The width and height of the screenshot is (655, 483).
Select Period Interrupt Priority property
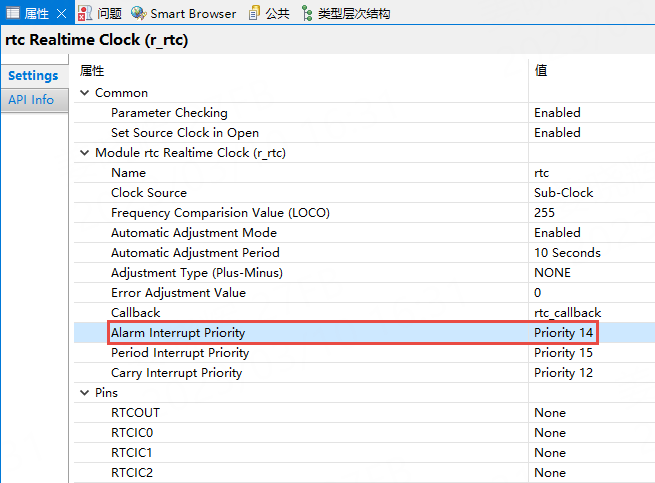point(180,353)
